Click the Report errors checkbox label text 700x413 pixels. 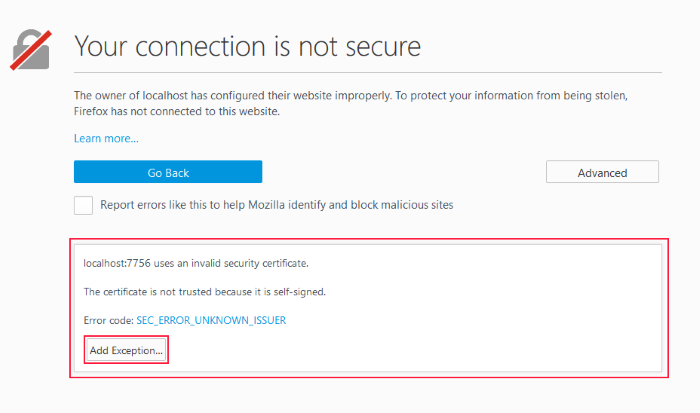(277, 205)
